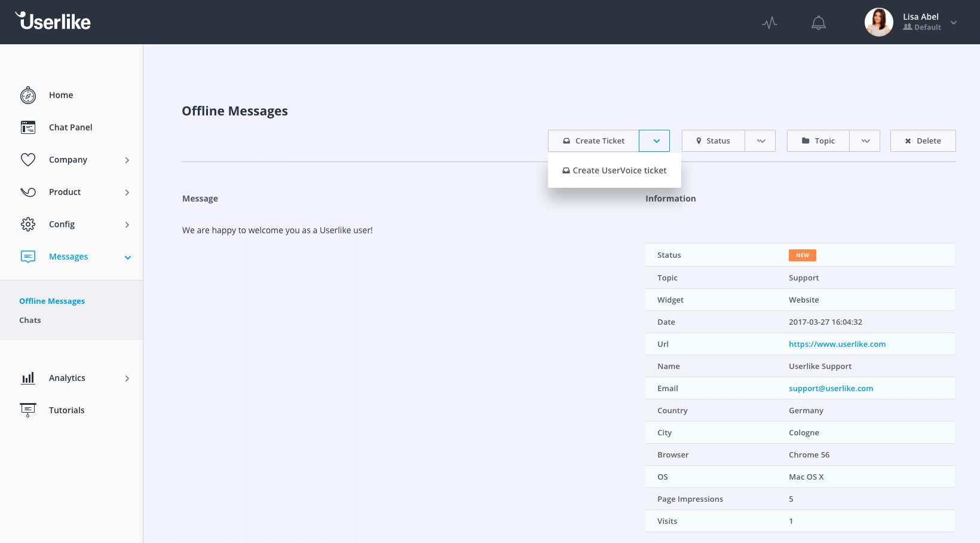The width and height of the screenshot is (980, 543).
Task: Open Chat Panel from sidebar
Action: click(71, 127)
